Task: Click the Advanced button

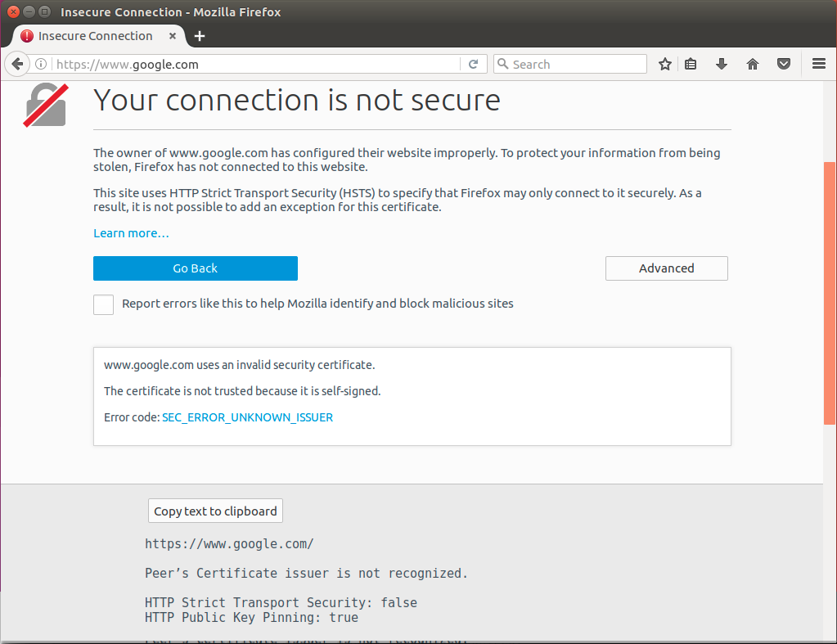Action: tap(666, 268)
